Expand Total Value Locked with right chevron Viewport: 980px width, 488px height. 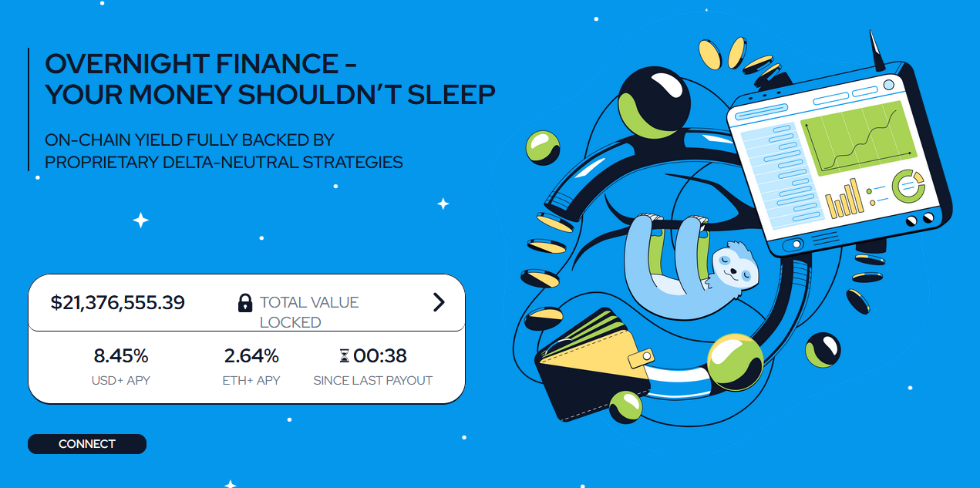[439, 302]
